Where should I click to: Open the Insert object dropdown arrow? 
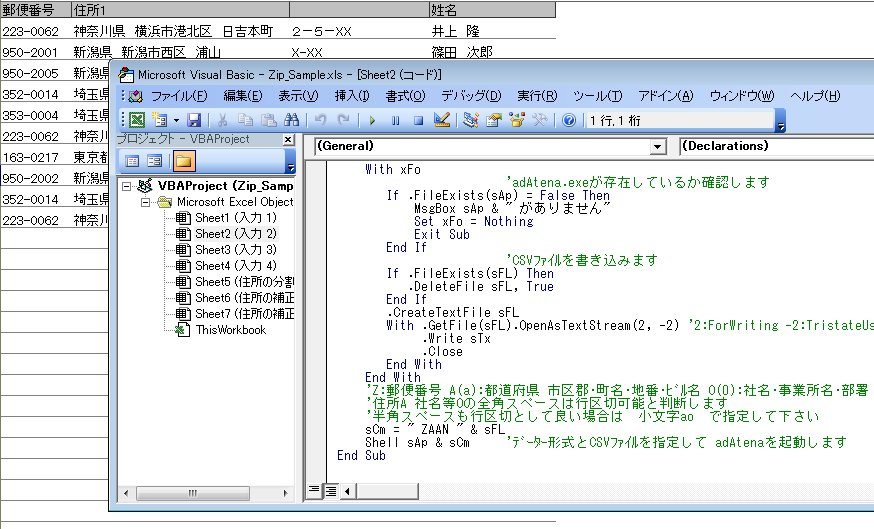pos(176,120)
